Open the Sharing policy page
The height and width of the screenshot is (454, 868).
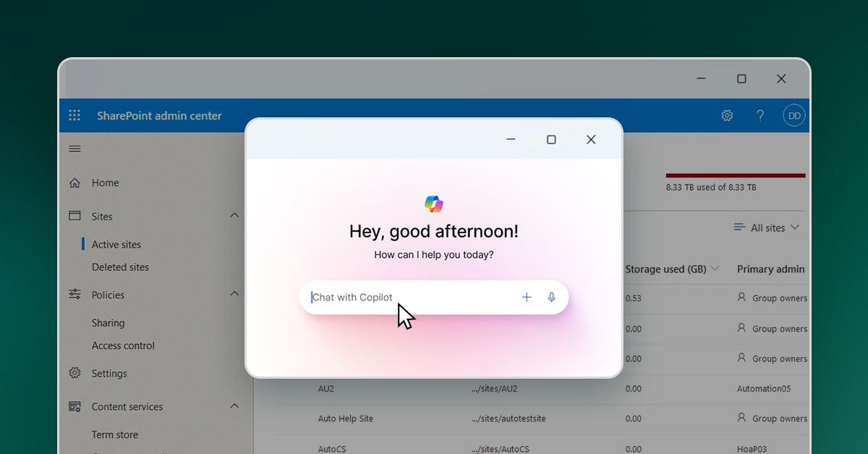(108, 323)
